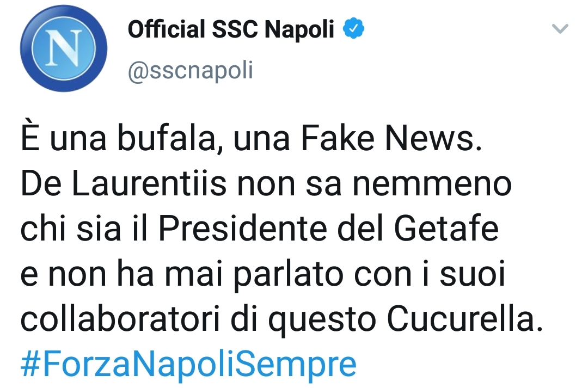Expand the tweet options chevron menu
Viewport: 588px width, 388px height.
click(560, 29)
